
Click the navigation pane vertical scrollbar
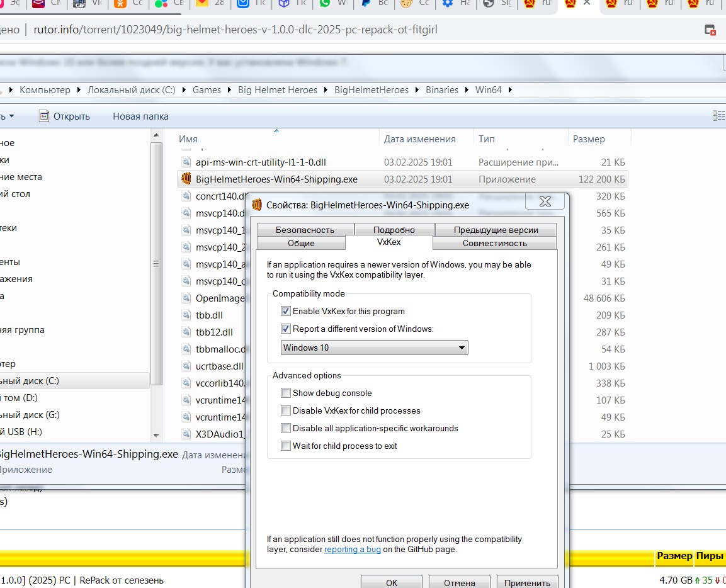coord(157,264)
